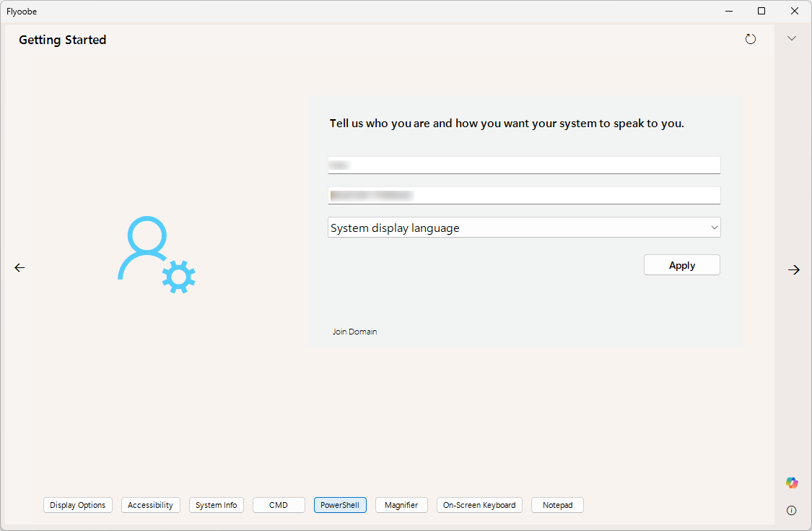Focus the first name input field
This screenshot has height=531, width=812.
tap(524, 165)
